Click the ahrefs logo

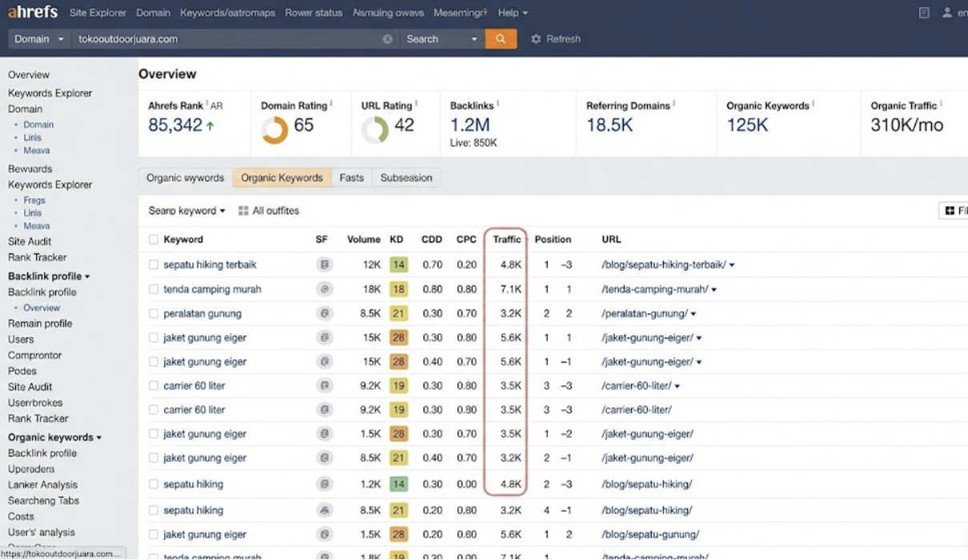click(x=33, y=13)
